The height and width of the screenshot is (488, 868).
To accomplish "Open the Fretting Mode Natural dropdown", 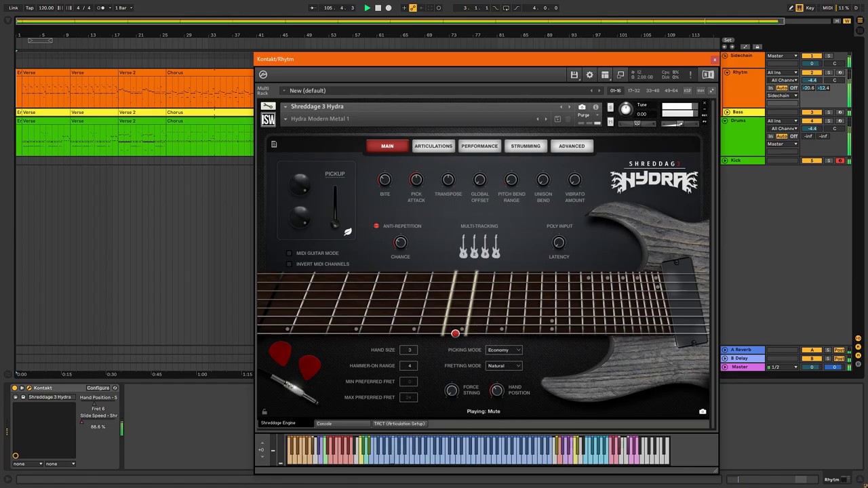I will (504, 366).
